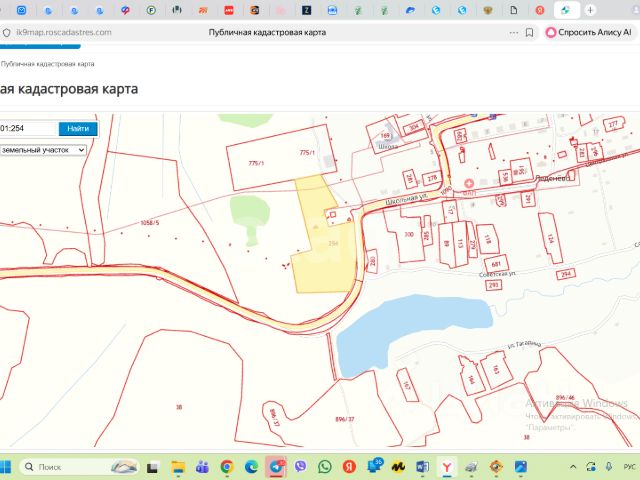Open Telegram from the taskbar
The height and width of the screenshot is (480, 640).
276,467
